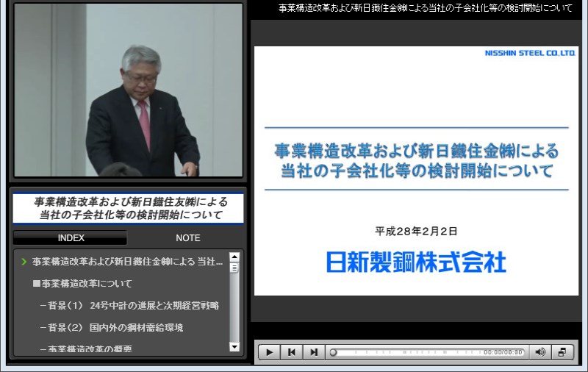Jump to the previous slide chapter
The image size is (588, 372).
point(291,352)
